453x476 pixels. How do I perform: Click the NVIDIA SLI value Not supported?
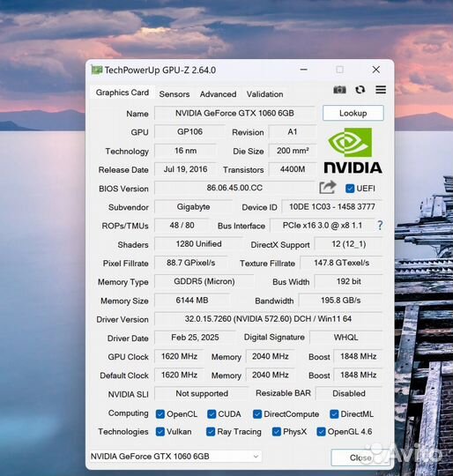[x=202, y=393]
